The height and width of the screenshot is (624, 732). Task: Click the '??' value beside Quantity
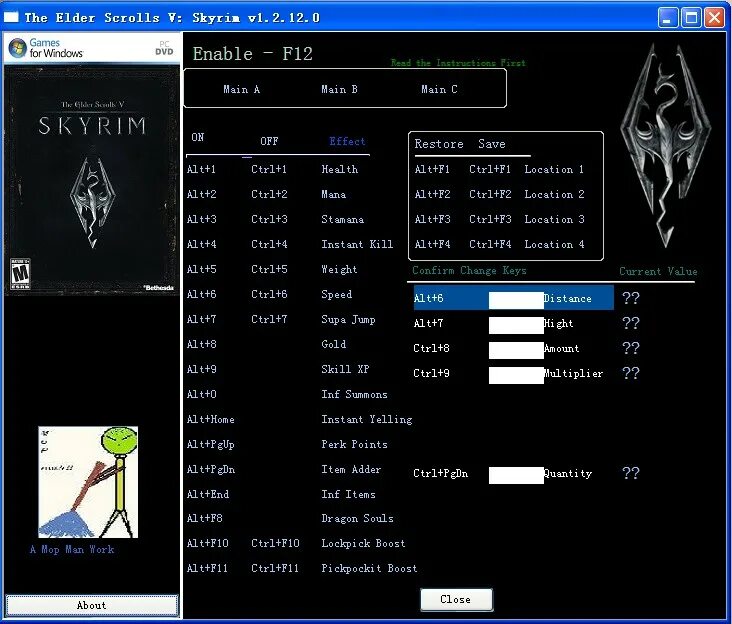(x=631, y=473)
